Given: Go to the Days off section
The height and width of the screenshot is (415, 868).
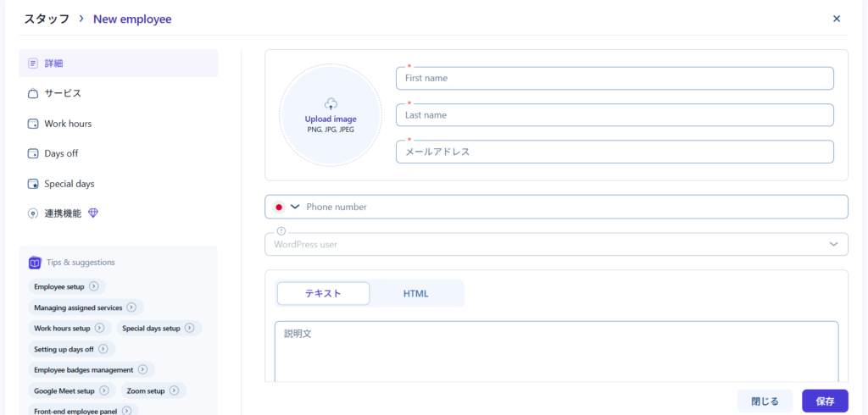Looking at the screenshot, I should [61, 153].
